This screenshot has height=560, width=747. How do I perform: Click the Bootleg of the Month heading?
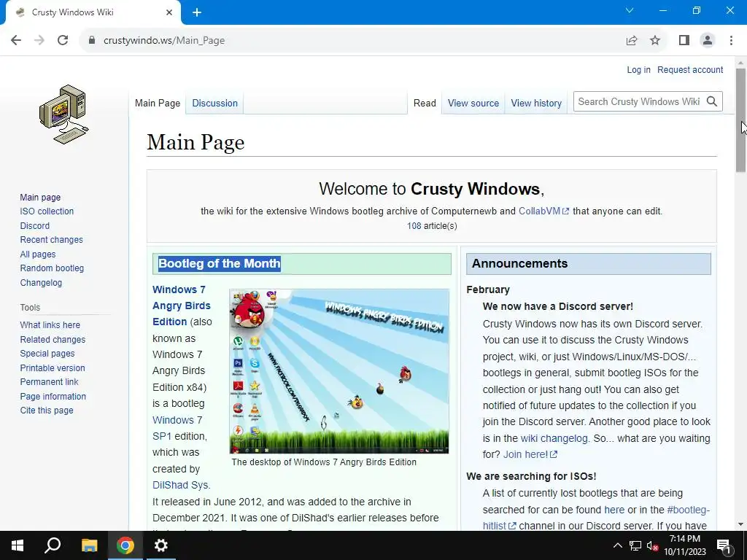point(220,264)
